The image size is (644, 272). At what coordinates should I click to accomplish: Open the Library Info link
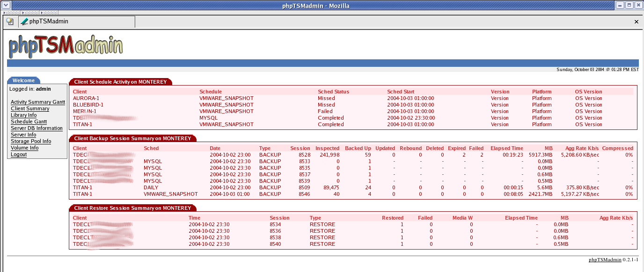point(24,115)
